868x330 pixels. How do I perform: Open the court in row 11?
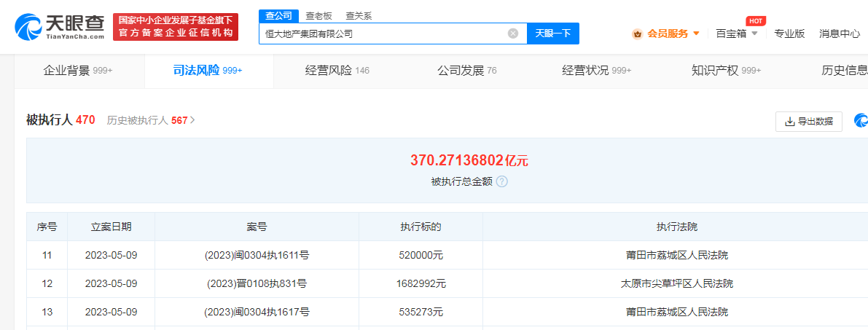click(x=677, y=255)
